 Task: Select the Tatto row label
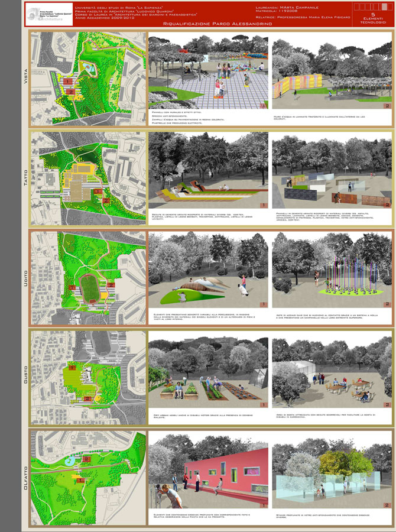pos(25,177)
